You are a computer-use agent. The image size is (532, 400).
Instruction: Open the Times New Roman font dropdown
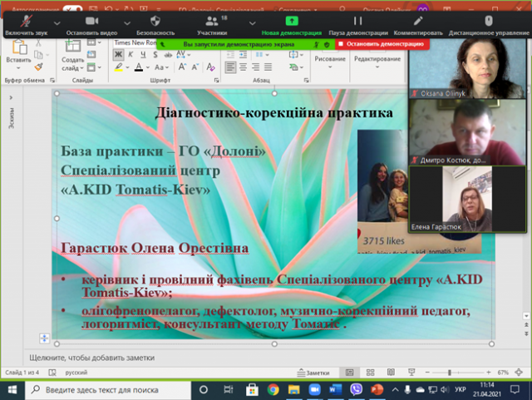[133, 42]
